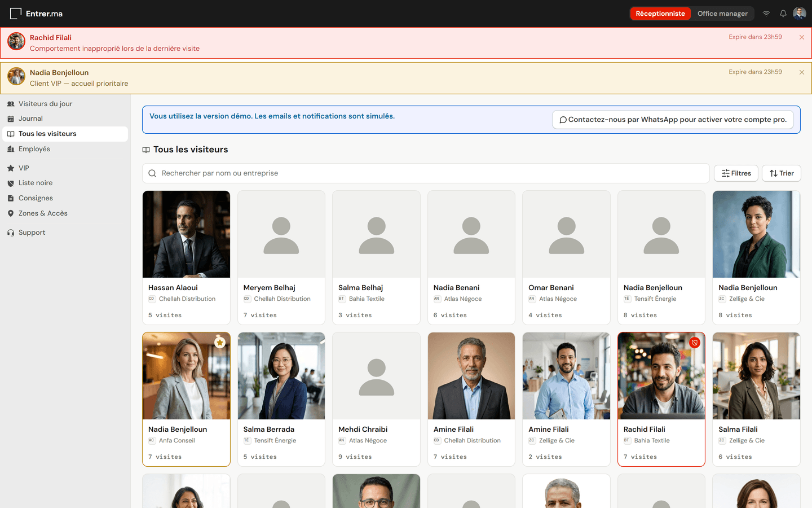Open Meryem Belhaj's placeholder photo card
This screenshot has height=508, width=812.
pyautogui.click(x=281, y=234)
